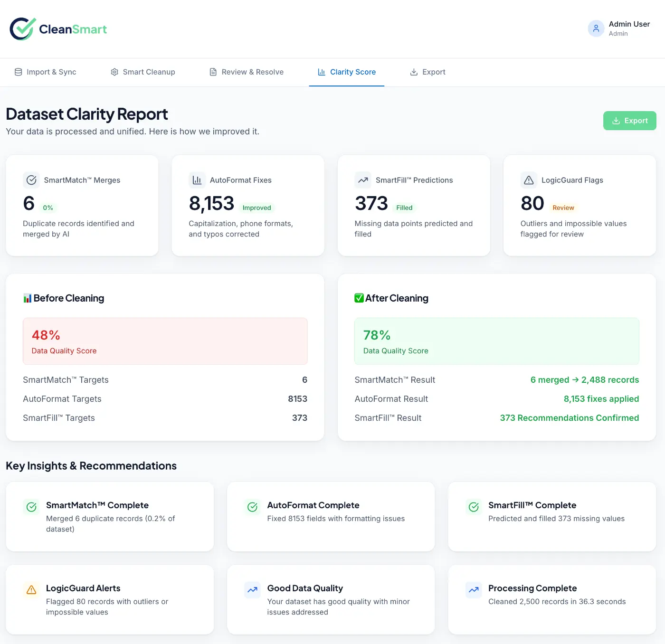Click the Admin User name label

(629, 24)
